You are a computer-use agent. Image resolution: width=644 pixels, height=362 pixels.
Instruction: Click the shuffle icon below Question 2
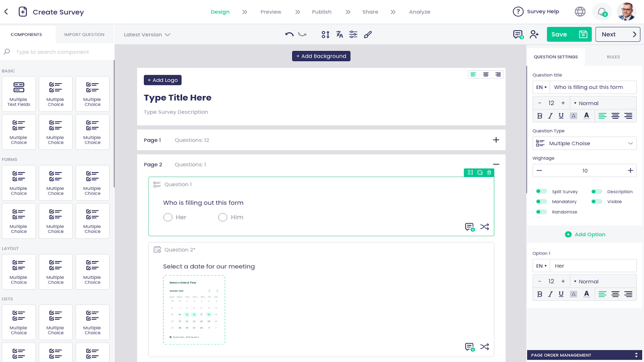coord(485,346)
